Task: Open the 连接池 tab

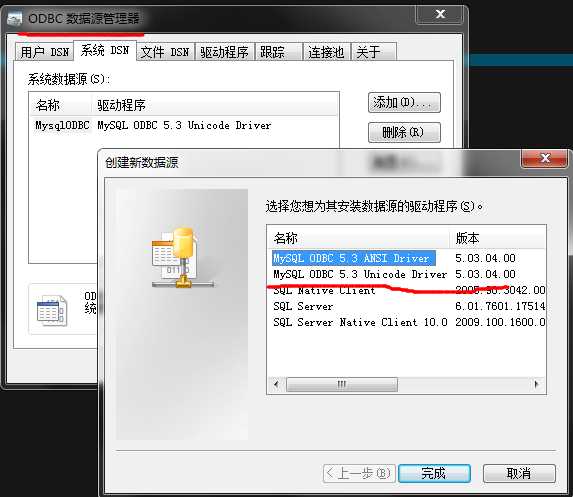Action: coord(327,52)
